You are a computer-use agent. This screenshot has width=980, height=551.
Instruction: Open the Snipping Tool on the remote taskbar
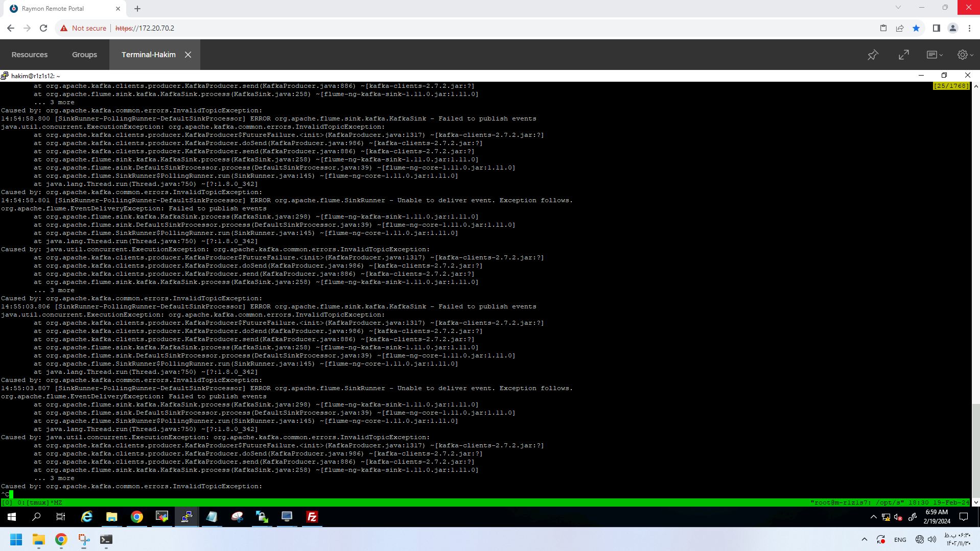pos(237,517)
